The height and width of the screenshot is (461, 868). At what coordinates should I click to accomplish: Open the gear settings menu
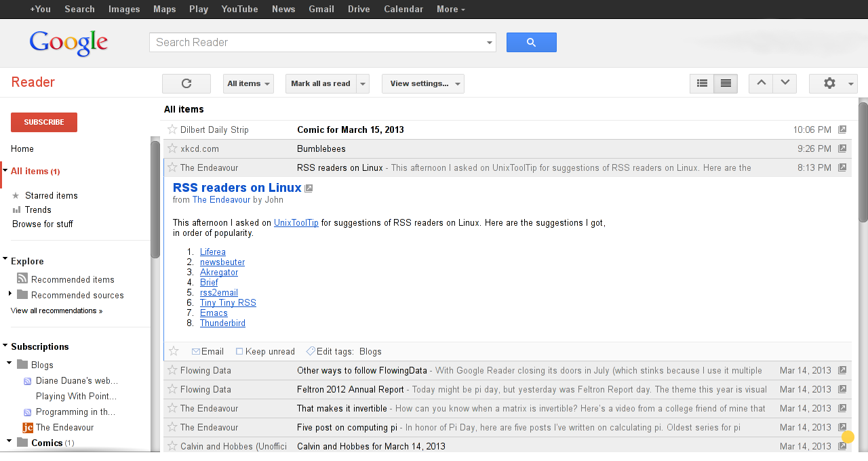click(833, 83)
